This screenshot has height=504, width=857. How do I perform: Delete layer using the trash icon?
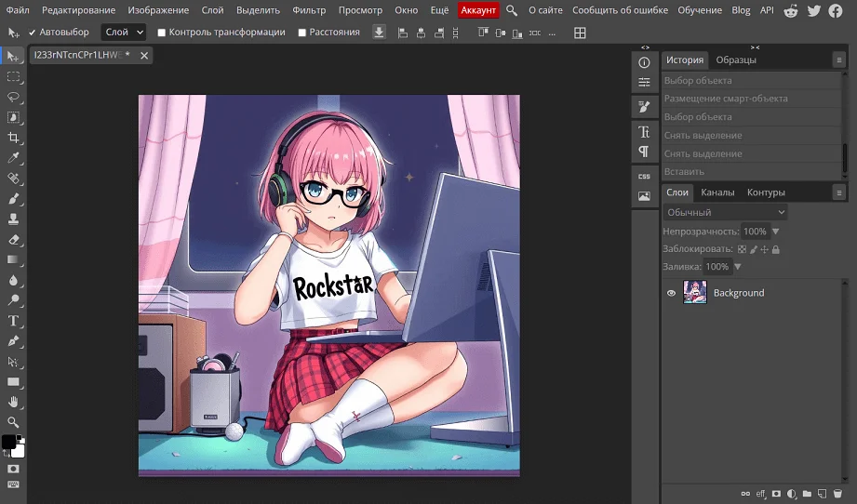pos(837,494)
